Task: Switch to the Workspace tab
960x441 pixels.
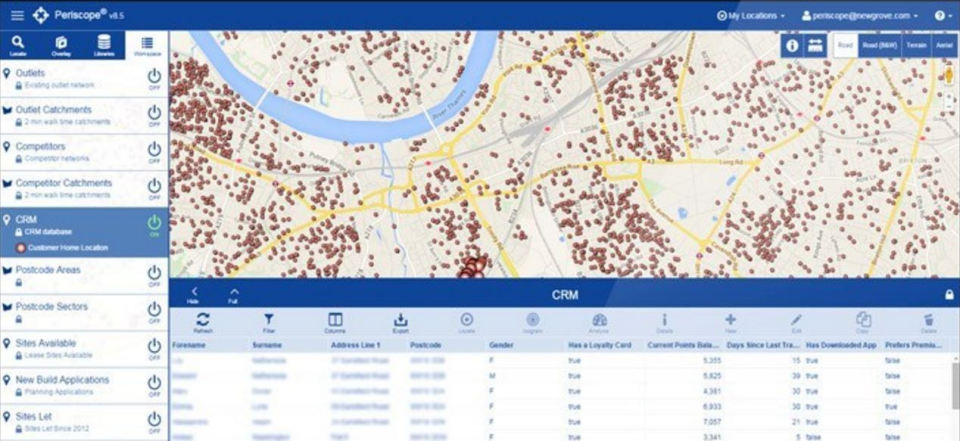Action: 147,46
